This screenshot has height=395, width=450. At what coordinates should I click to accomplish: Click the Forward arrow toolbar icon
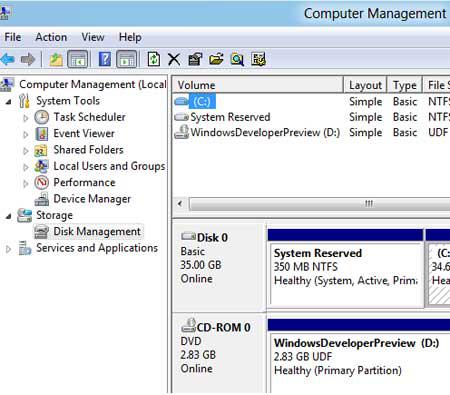point(28,60)
